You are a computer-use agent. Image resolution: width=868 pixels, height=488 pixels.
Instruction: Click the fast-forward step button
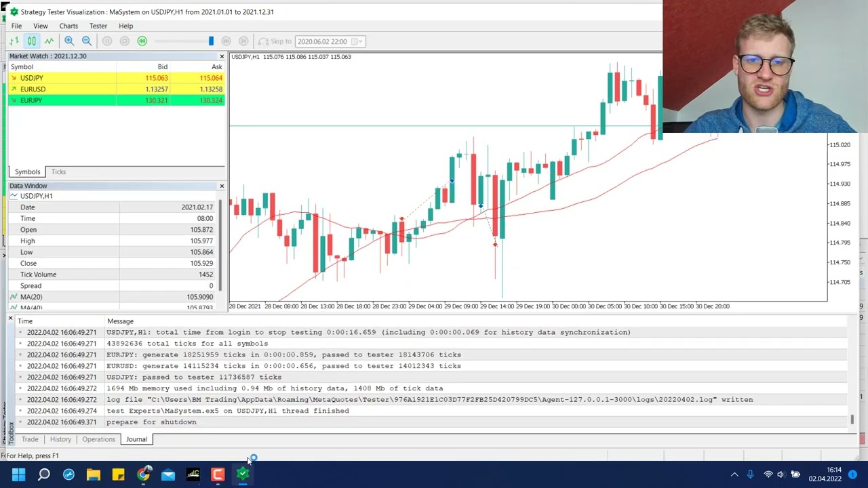[x=226, y=41]
